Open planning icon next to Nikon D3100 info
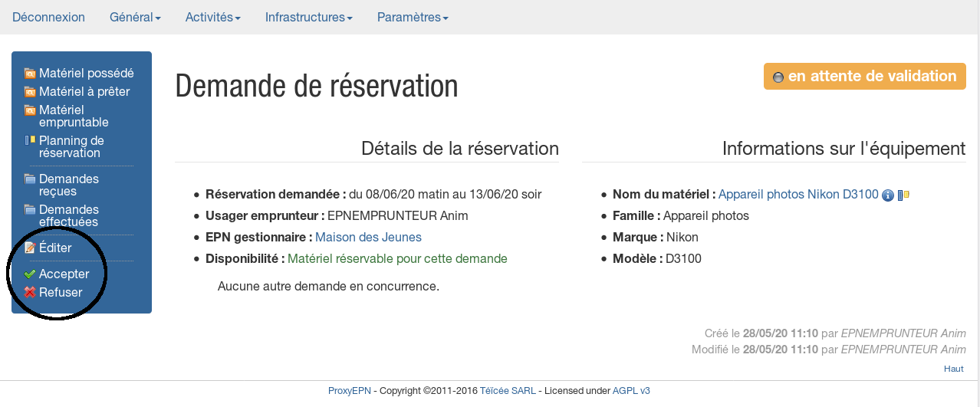 pyautogui.click(x=903, y=195)
